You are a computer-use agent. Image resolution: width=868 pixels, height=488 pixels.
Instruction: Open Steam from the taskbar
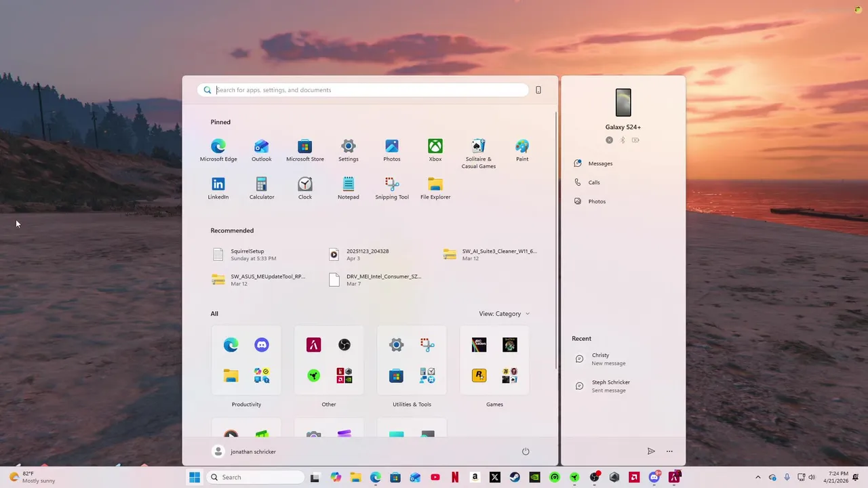[x=515, y=477]
